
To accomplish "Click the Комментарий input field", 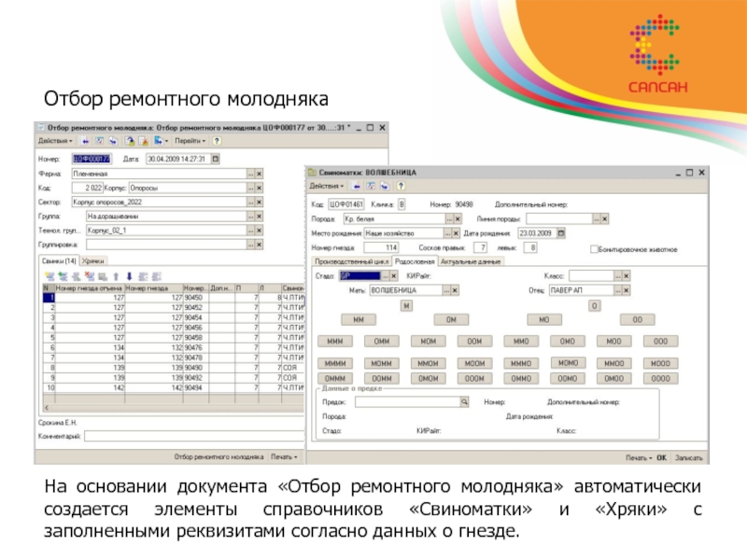I will coord(194,436).
